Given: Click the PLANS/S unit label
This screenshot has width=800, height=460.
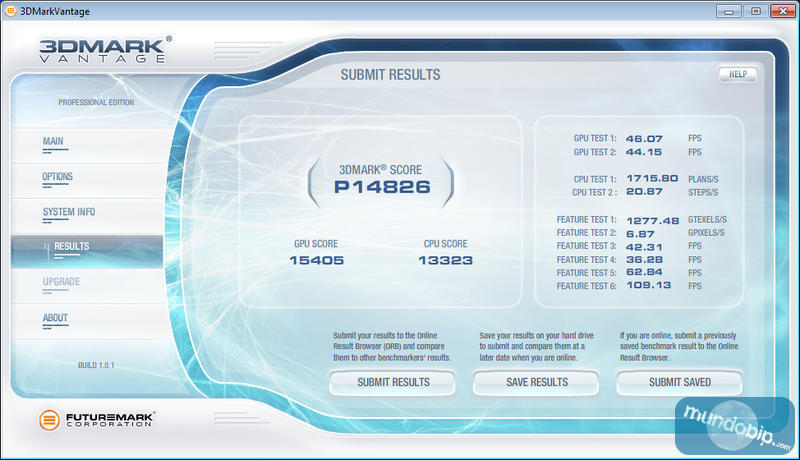Looking at the screenshot, I should [x=703, y=180].
